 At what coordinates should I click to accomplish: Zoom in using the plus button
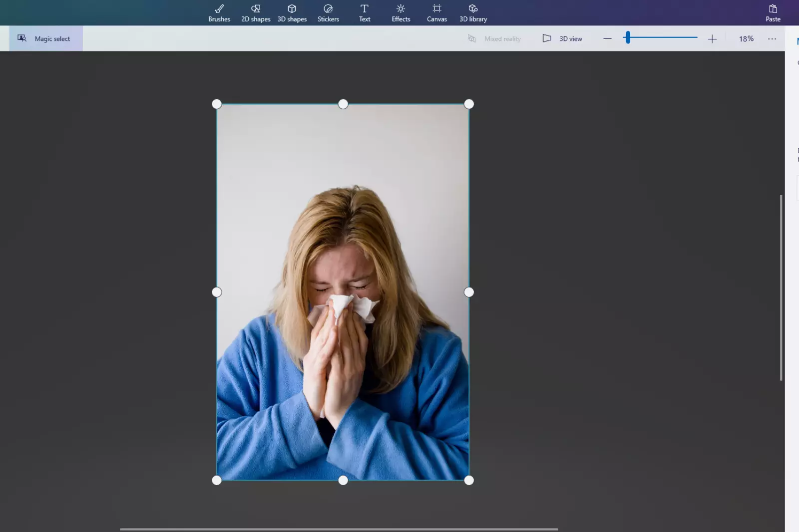[712, 38]
